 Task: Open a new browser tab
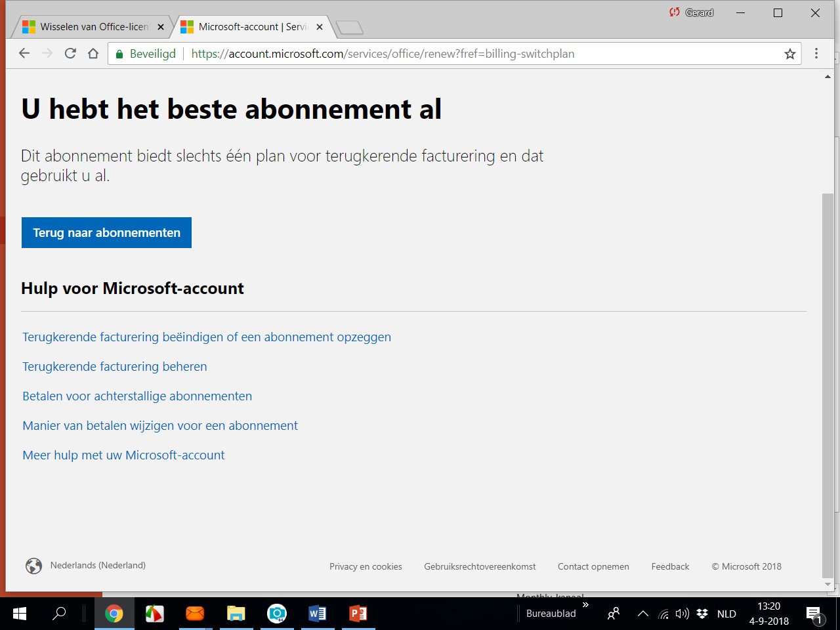click(349, 28)
